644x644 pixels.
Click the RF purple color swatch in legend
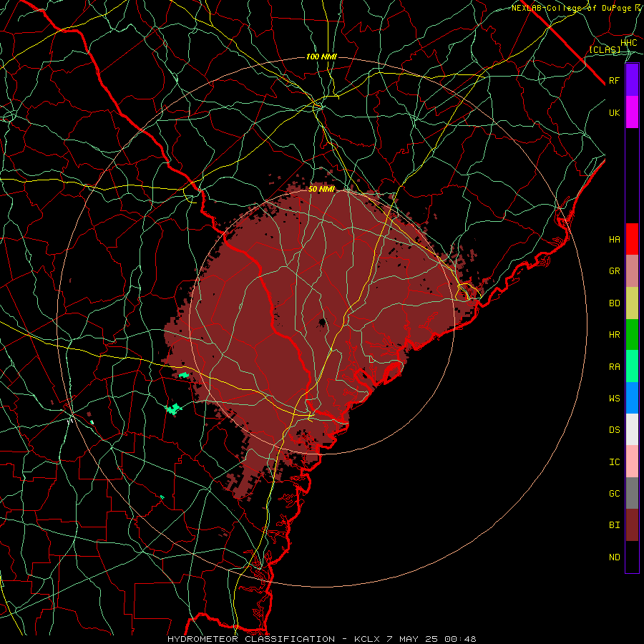632,80
